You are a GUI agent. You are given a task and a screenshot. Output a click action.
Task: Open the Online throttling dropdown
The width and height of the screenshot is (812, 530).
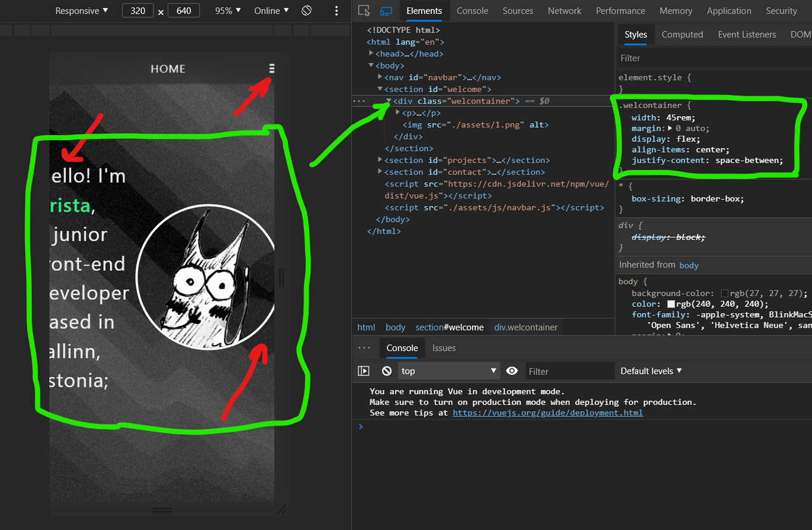click(272, 11)
